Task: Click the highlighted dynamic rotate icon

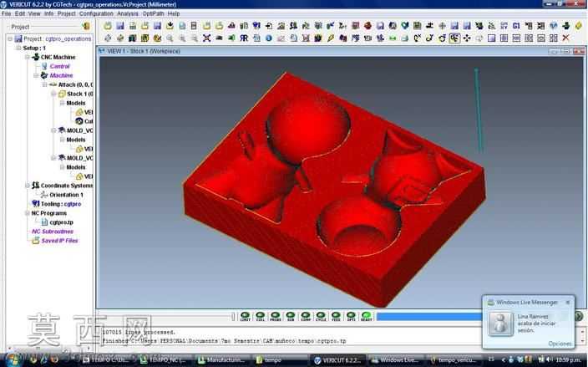Action: point(454,38)
